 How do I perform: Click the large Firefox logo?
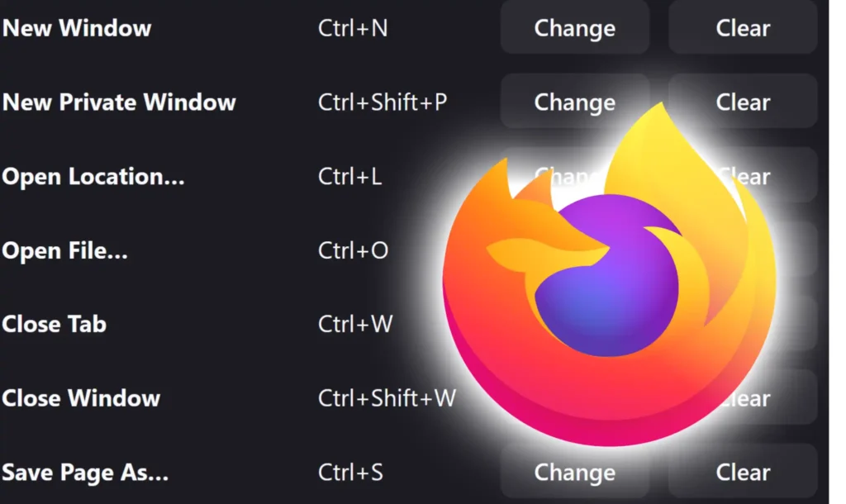pyautogui.click(x=610, y=275)
